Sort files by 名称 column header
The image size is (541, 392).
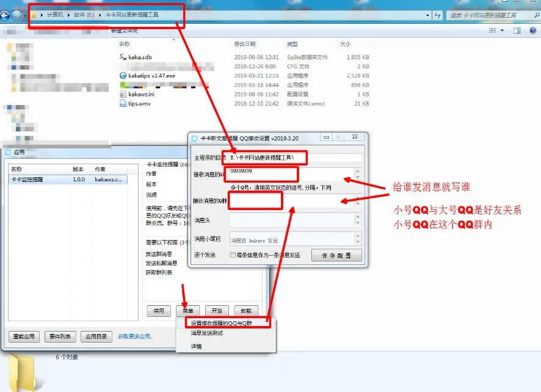[x=125, y=44]
